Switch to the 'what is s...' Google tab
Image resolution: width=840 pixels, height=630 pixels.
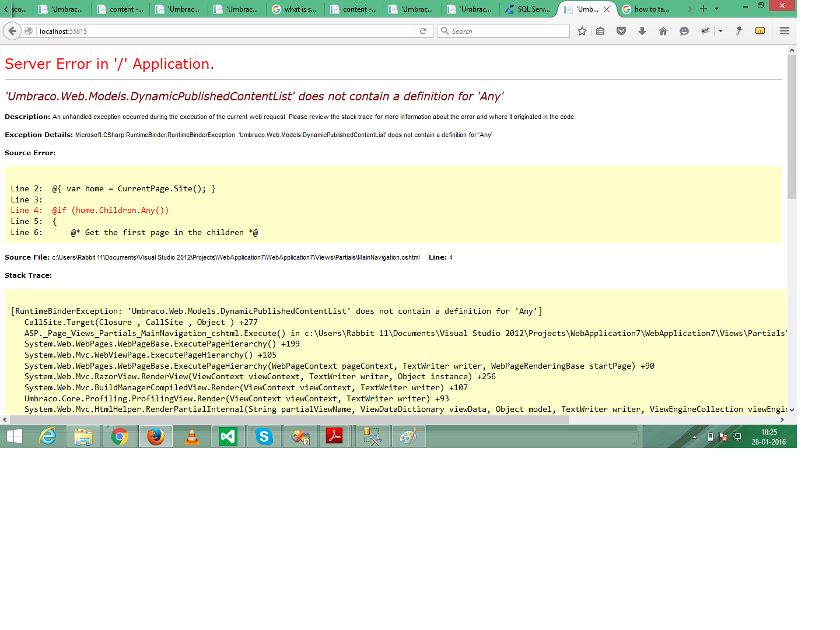point(295,9)
